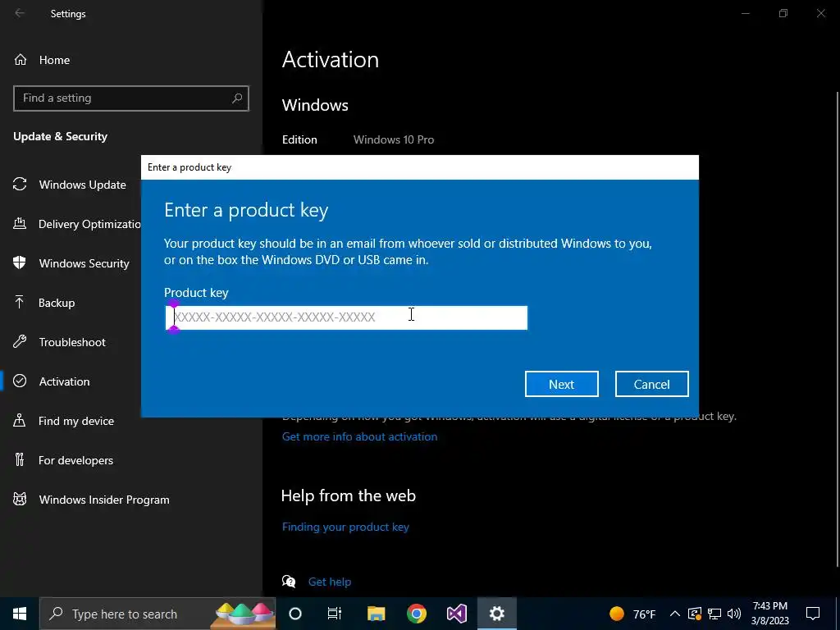Click the For developers tools icon
Viewport: 840px width, 630px height.
[20, 459]
